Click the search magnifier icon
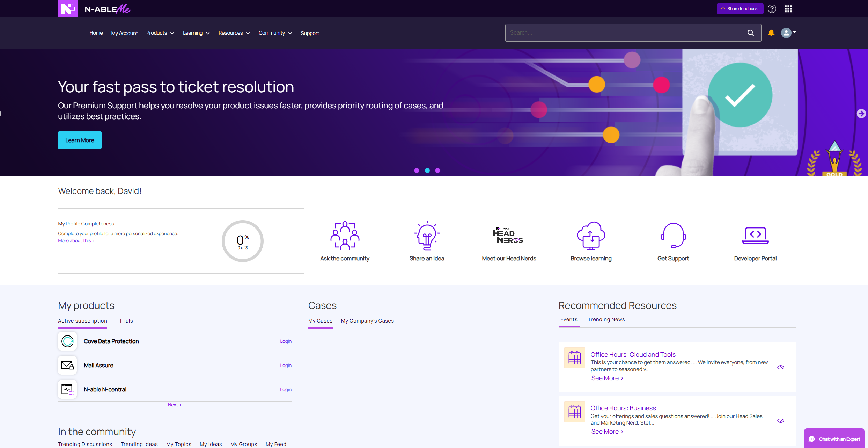Viewport: 868px width, 448px height. click(x=750, y=33)
